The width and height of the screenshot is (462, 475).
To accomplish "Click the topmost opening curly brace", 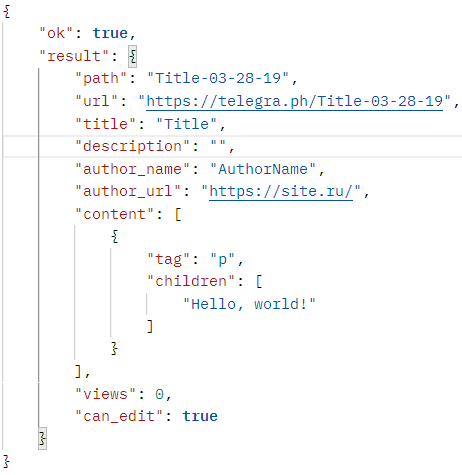I will 7,11.
